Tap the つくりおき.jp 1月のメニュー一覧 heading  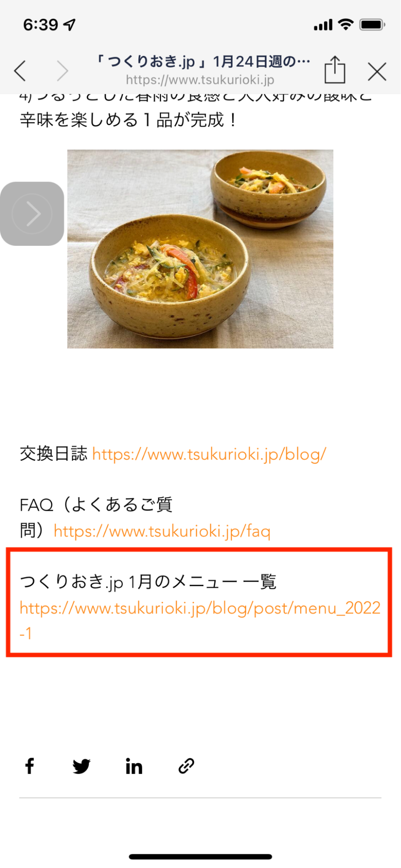(x=148, y=582)
